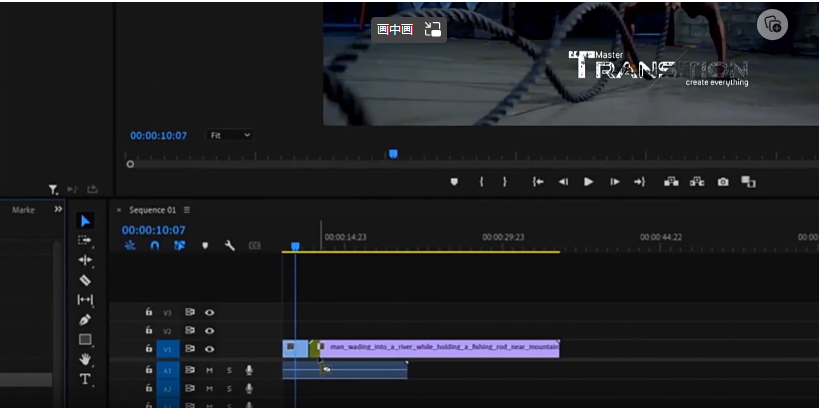Pick the Ripple Edit tool
Screen dimensions: 820x408
coord(85,260)
